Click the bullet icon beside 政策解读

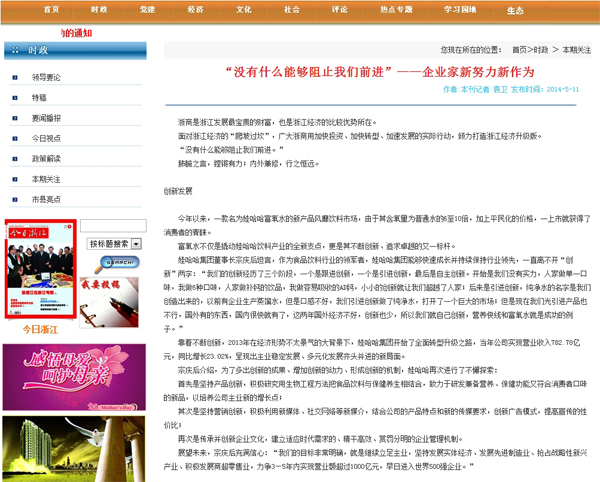coord(15,158)
